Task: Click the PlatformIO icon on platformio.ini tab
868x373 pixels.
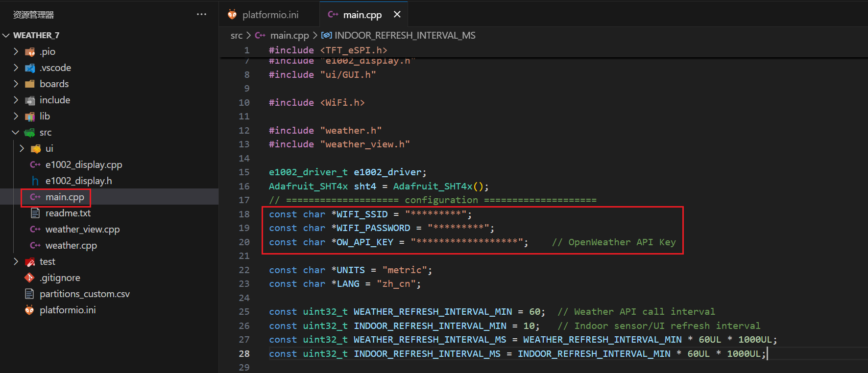Action: [232, 15]
